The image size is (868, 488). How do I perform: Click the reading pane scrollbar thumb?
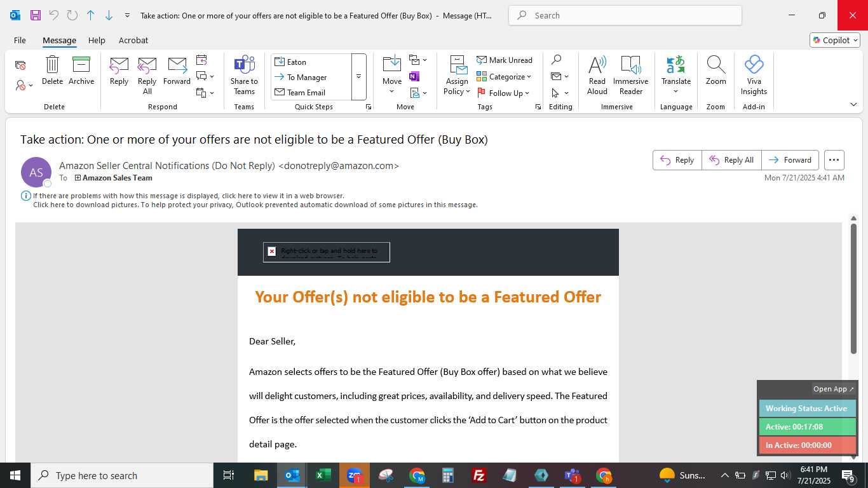(x=853, y=288)
